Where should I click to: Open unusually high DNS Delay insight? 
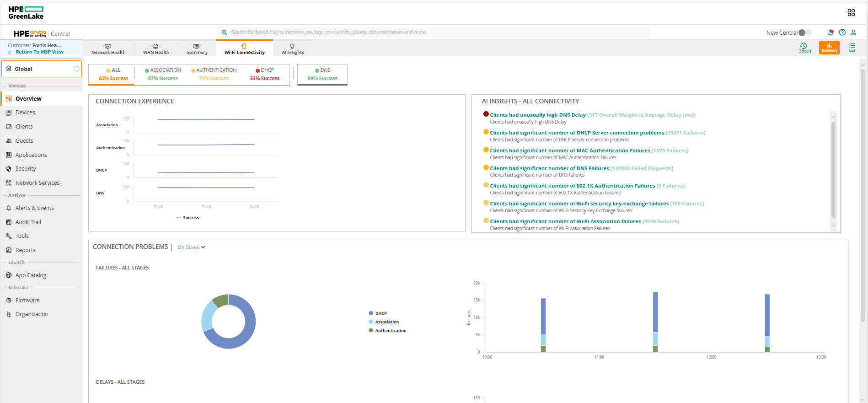click(537, 115)
